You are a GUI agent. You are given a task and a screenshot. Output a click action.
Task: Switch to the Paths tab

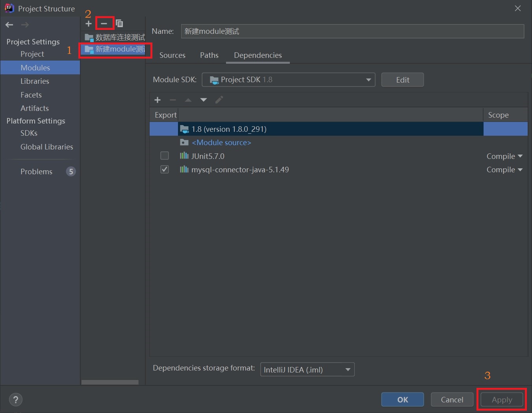click(x=209, y=55)
